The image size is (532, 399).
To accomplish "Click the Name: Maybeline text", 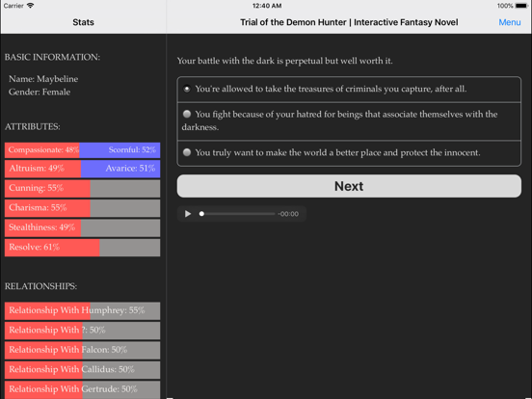I will point(43,79).
